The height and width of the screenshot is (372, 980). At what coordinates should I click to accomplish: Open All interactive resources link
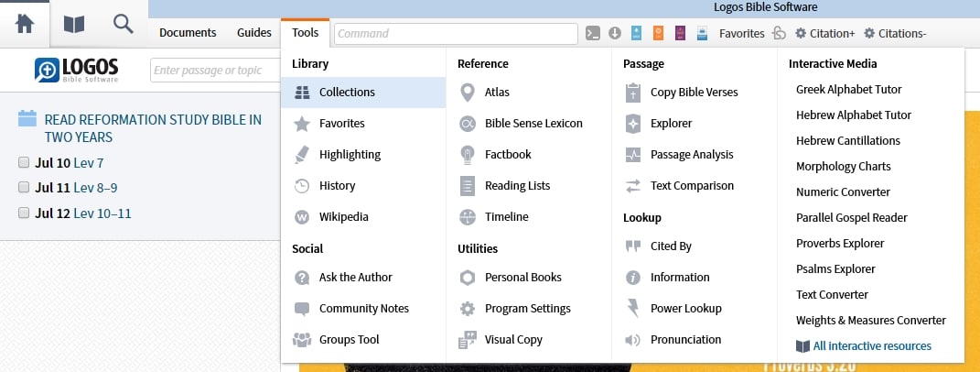click(872, 346)
